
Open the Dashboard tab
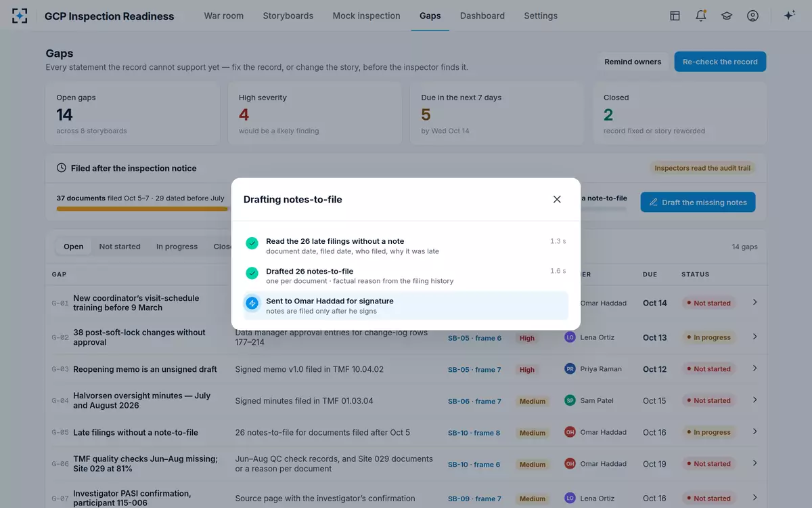click(x=482, y=16)
